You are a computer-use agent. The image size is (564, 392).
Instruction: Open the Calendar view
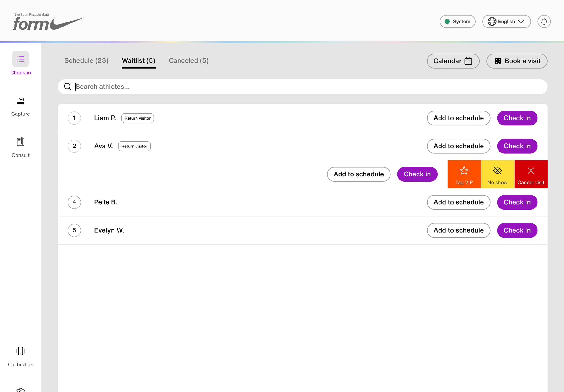click(x=453, y=61)
